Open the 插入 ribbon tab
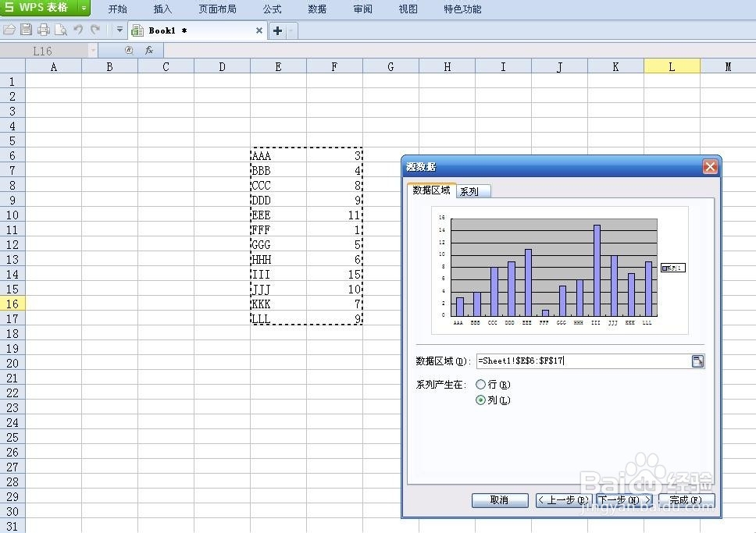Viewport: 756px width, 533px height. (x=162, y=9)
